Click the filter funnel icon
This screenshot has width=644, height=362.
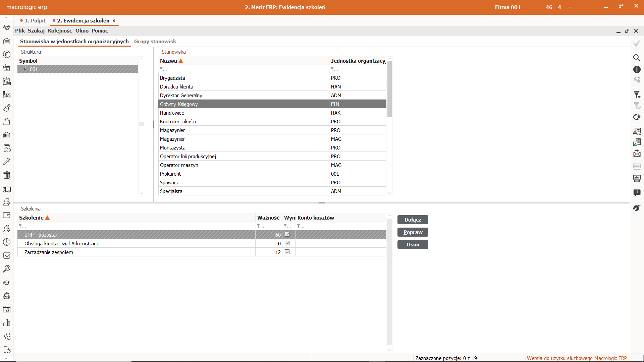click(x=637, y=95)
